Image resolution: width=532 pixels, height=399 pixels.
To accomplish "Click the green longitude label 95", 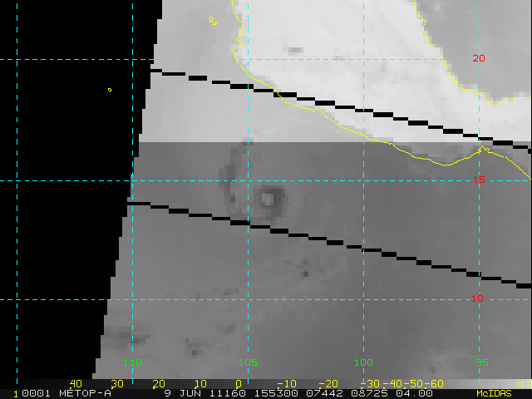I will tap(481, 362).
